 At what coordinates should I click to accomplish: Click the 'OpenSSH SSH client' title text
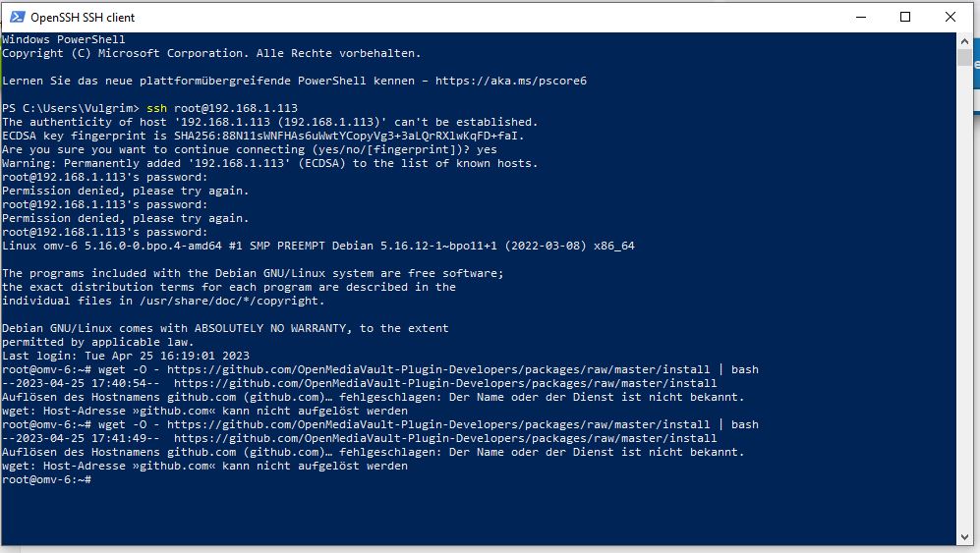(83, 18)
